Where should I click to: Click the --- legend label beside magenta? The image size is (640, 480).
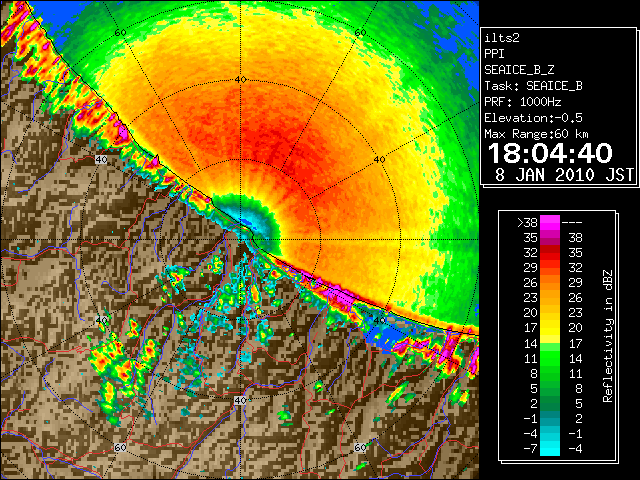pyautogui.click(x=572, y=223)
